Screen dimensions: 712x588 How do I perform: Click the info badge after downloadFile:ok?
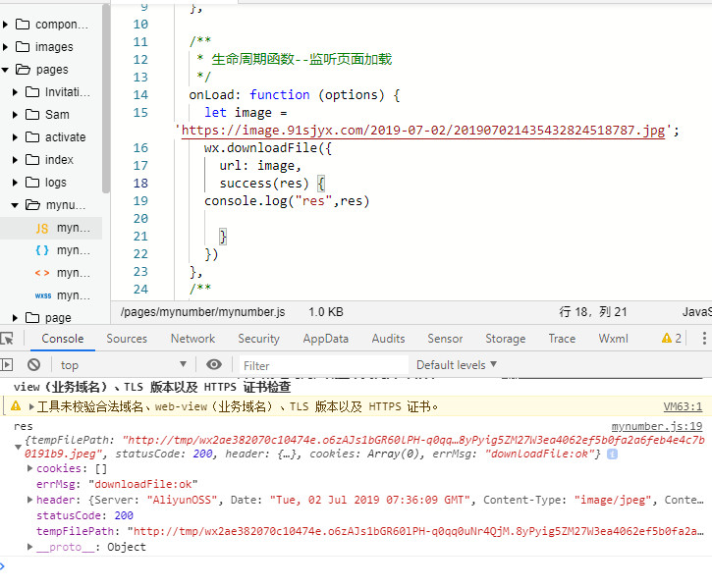click(612, 454)
